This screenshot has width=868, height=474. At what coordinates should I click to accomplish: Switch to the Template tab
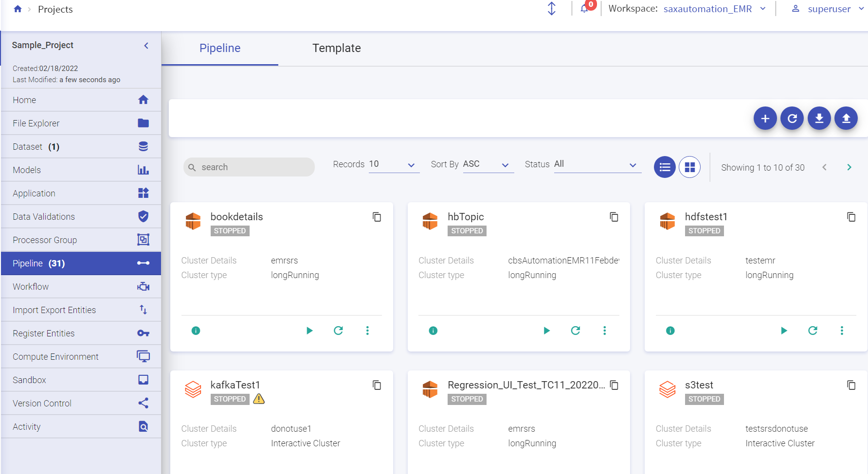point(337,48)
